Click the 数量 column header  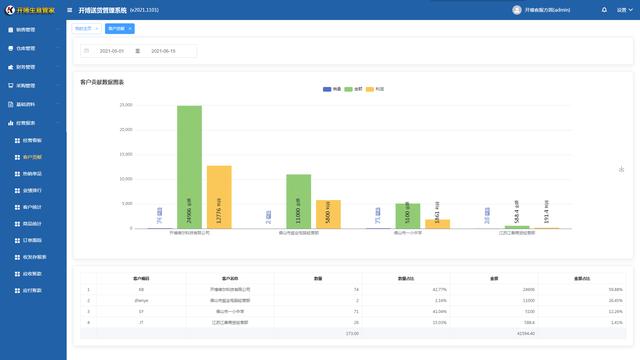[x=318, y=278]
